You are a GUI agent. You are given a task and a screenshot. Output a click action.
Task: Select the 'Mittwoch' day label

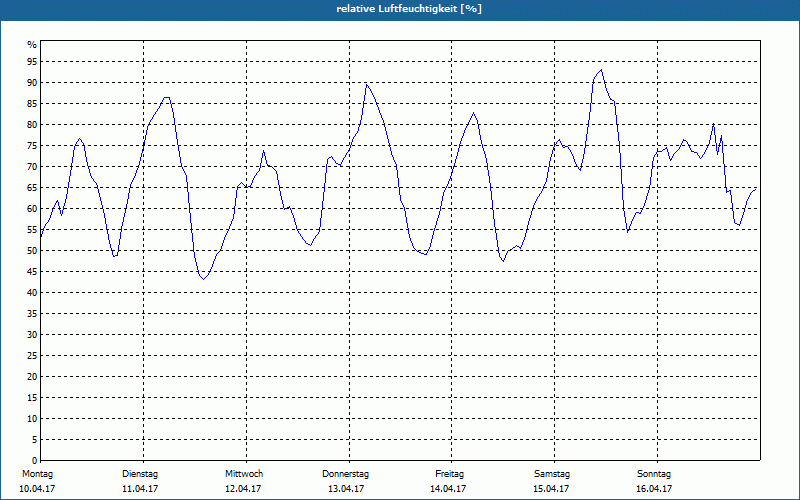tap(244, 474)
